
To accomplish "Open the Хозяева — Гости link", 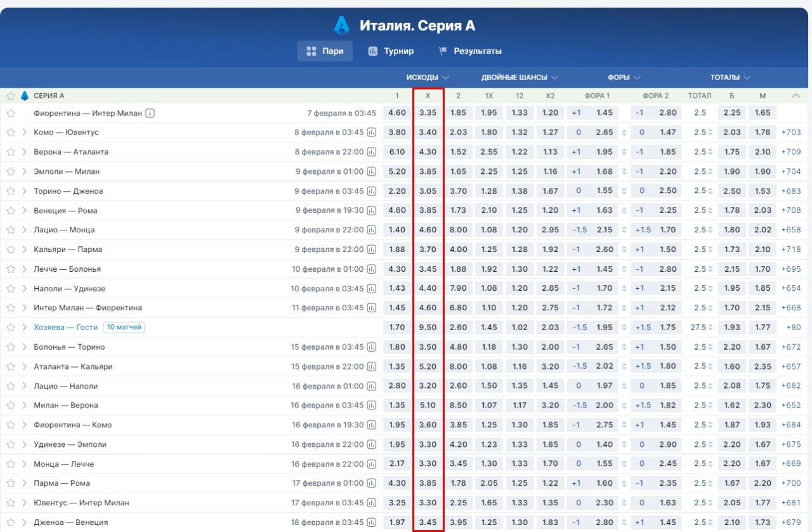I will point(66,328).
